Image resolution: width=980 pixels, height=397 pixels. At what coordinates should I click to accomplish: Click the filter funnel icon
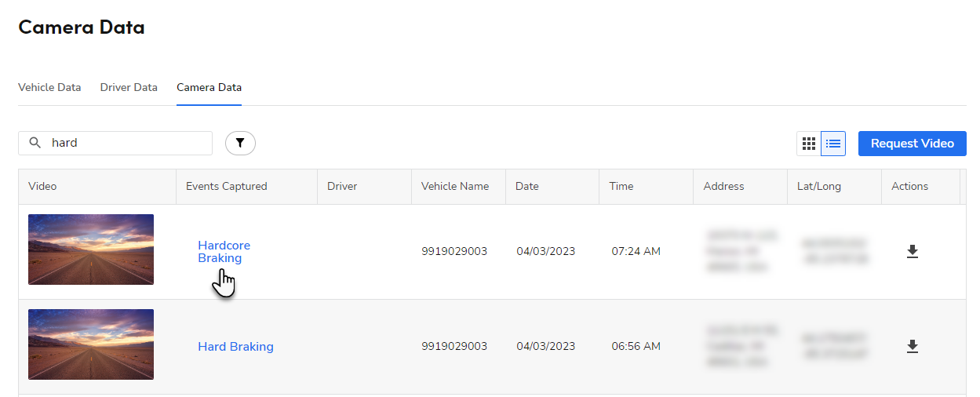click(240, 143)
